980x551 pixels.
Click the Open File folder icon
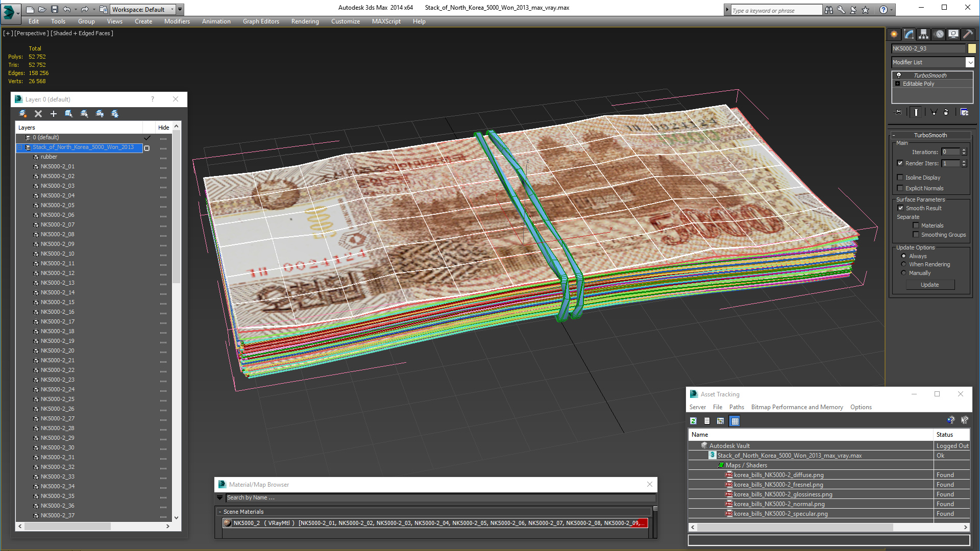click(42, 9)
